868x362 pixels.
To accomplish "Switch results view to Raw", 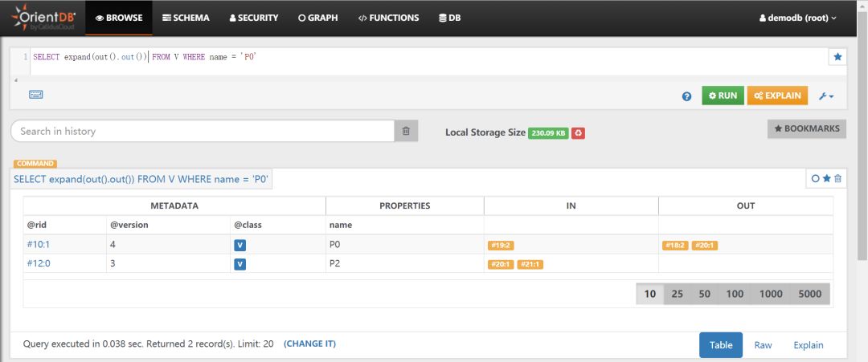I will click(763, 345).
